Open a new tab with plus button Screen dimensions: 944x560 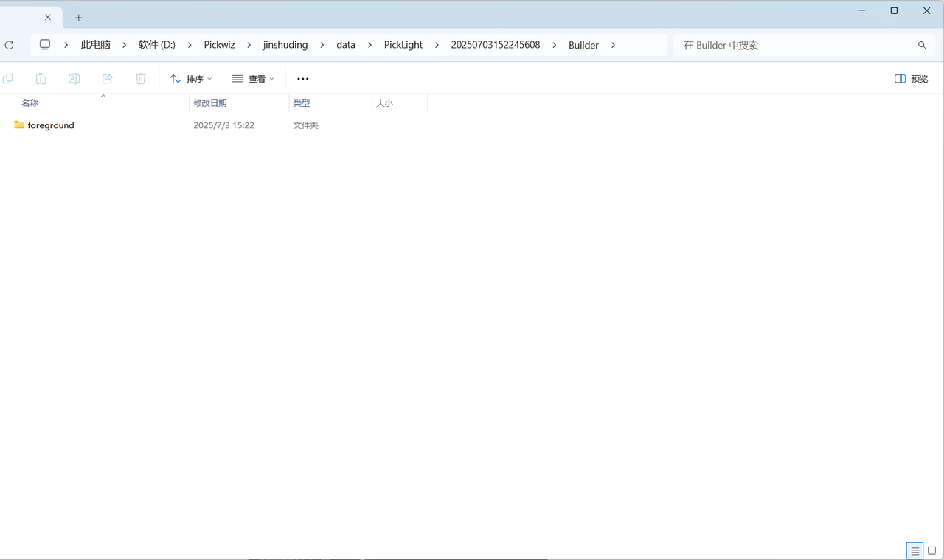click(79, 18)
